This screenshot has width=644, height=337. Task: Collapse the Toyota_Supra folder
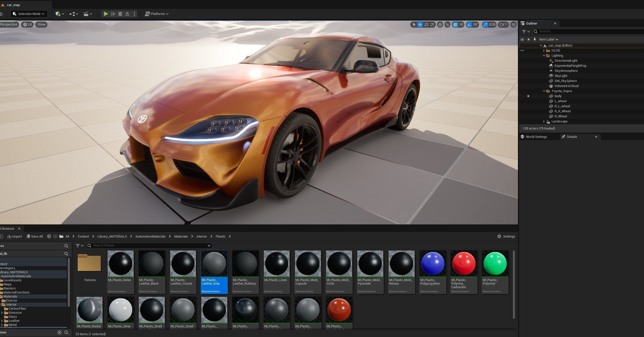tap(544, 91)
